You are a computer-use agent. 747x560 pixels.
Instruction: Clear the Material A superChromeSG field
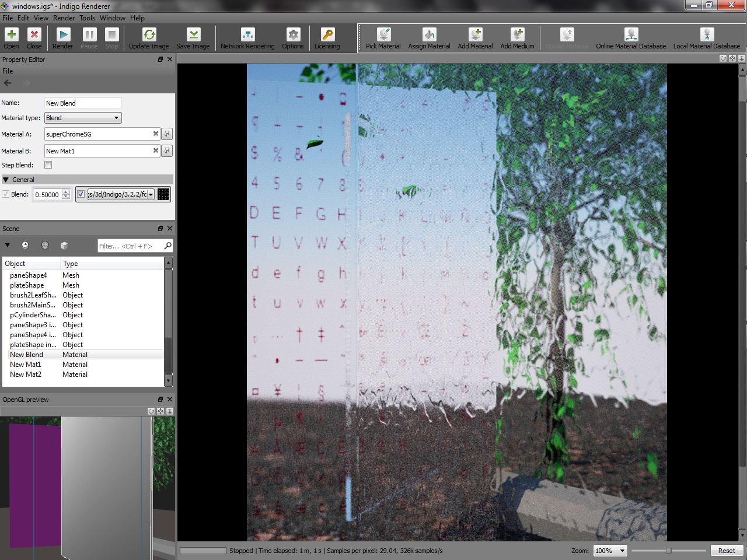[x=156, y=134]
